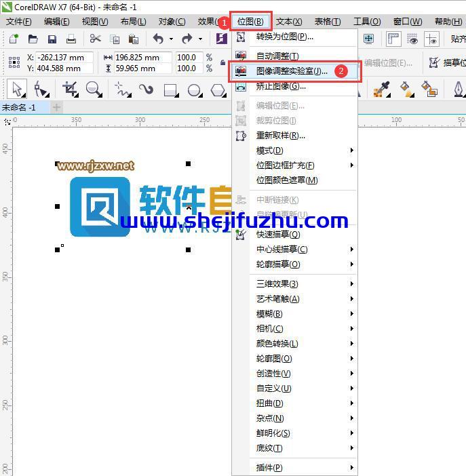Open the 窗口(W) menu
The width and height of the screenshot is (466, 476).
(408, 22)
